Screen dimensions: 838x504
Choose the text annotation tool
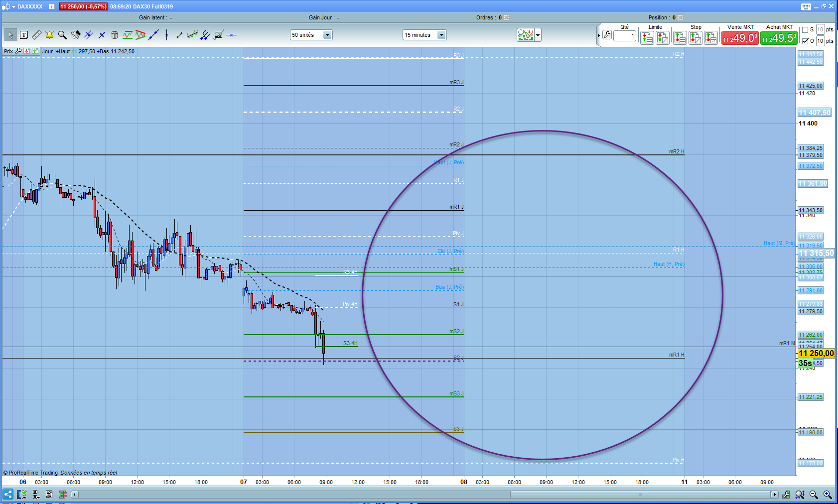[x=24, y=35]
